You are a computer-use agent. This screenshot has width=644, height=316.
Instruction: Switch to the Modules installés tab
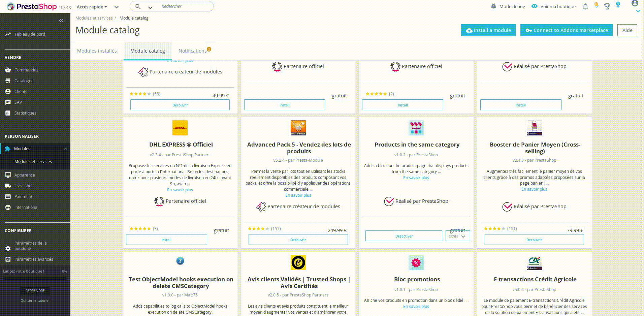pos(97,51)
